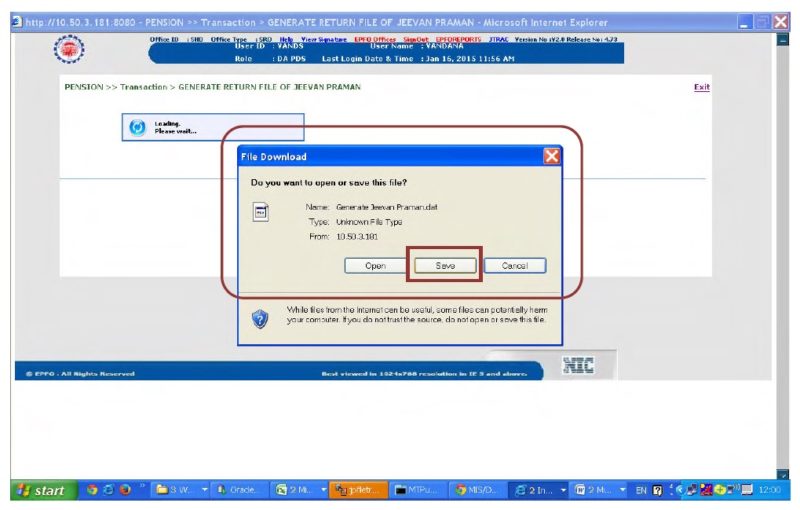Cancel the file download
Viewport: 800px width, 510px height.
[x=515, y=266]
